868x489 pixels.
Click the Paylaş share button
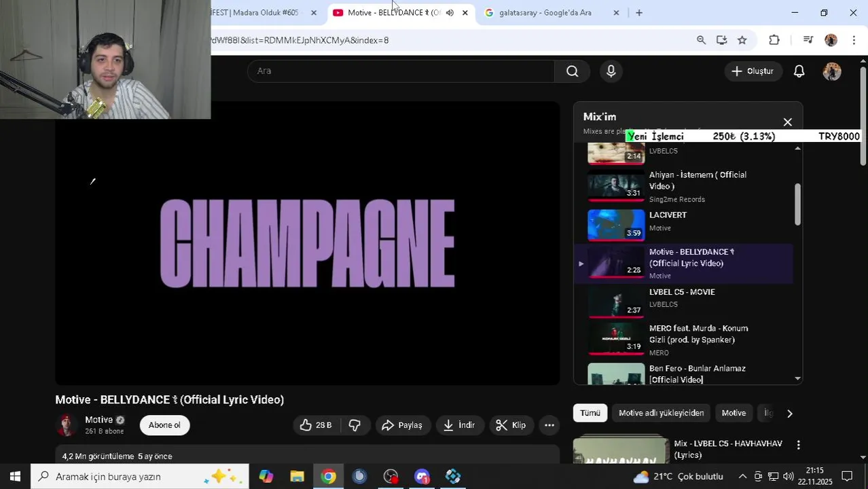(x=403, y=425)
